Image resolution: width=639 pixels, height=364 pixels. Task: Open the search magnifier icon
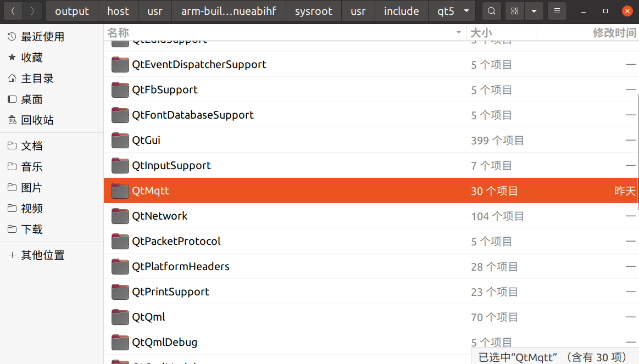click(x=492, y=11)
